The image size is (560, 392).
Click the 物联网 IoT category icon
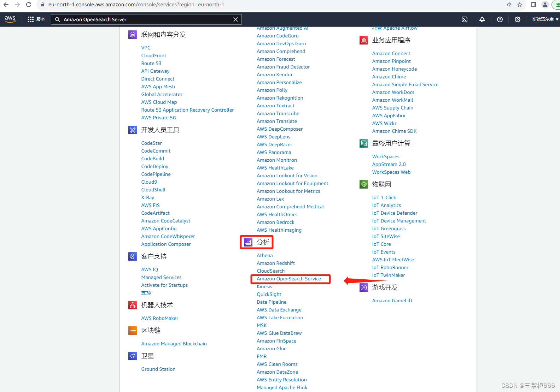[364, 184]
